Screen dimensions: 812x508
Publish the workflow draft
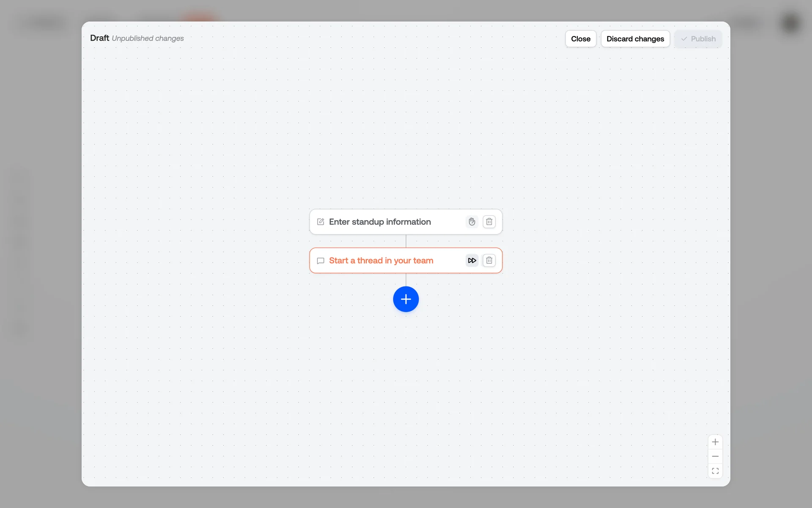pyautogui.click(x=698, y=39)
